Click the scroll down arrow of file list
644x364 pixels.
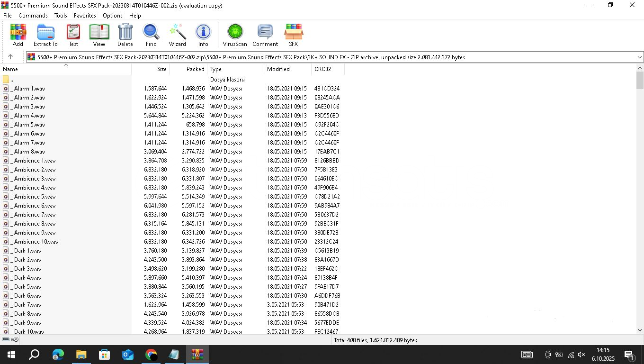640,330
